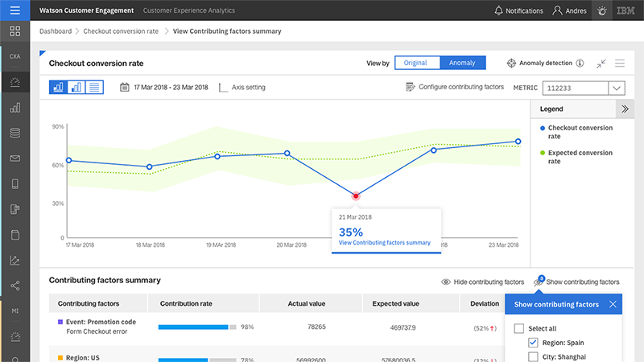Uncheck Region: Spain checkbox

(533, 343)
